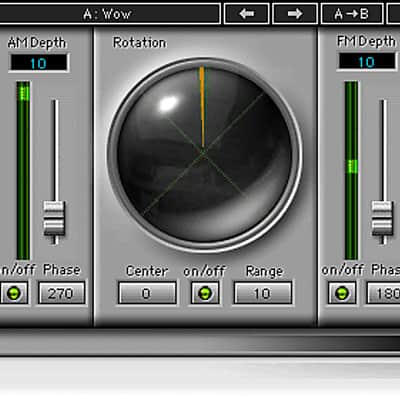Click the FM Phase value box 180

pos(383,293)
